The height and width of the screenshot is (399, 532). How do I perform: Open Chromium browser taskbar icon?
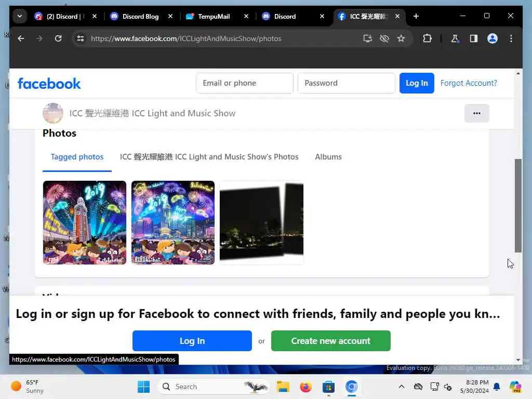point(352,387)
